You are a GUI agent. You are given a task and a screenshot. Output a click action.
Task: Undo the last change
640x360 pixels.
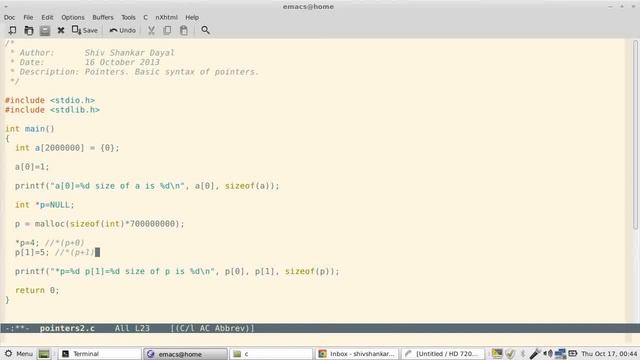pyautogui.click(x=122, y=30)
